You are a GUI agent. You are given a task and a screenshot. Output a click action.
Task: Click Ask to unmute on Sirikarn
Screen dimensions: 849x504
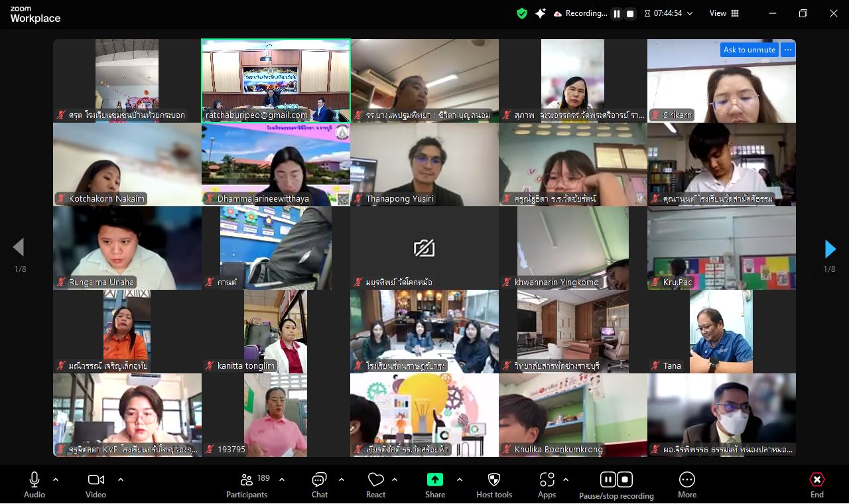coord(750,50)
